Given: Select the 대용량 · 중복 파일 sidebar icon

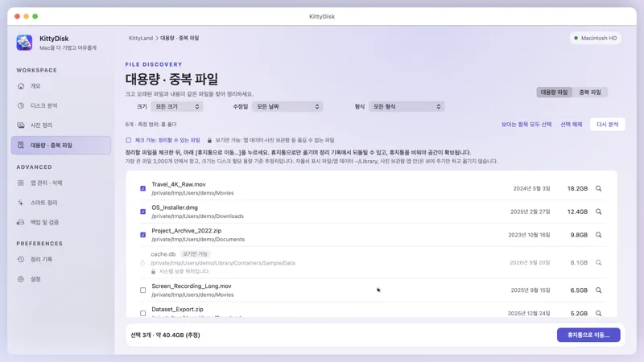Looking at the screenshot, I should coord(21,146).
